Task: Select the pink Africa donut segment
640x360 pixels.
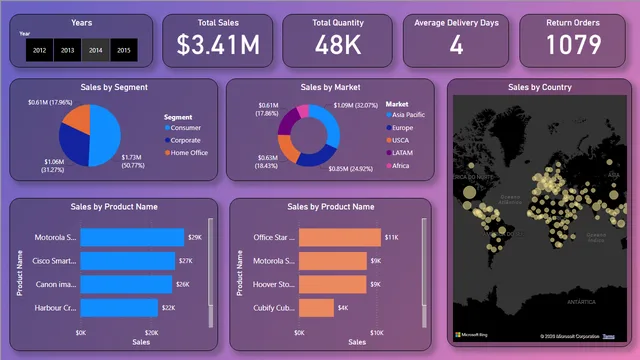Action: tap(303, 111)
